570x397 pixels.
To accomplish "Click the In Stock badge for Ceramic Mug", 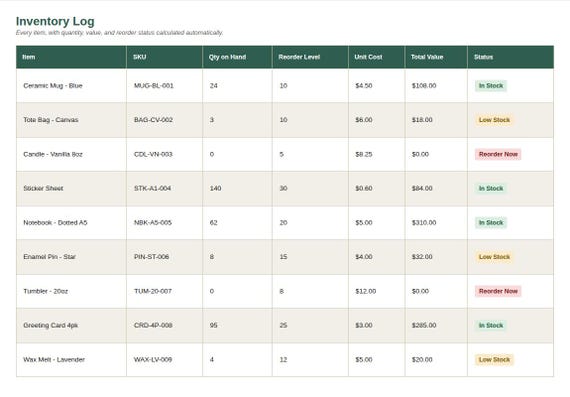I will [x=491, y=86].
